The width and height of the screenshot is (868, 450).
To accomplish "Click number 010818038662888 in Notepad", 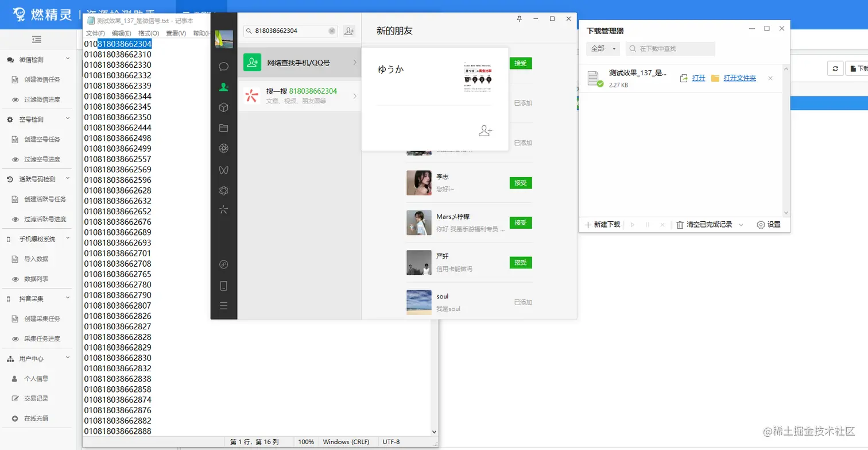I will pyautogui.click(x=118, y=431).
